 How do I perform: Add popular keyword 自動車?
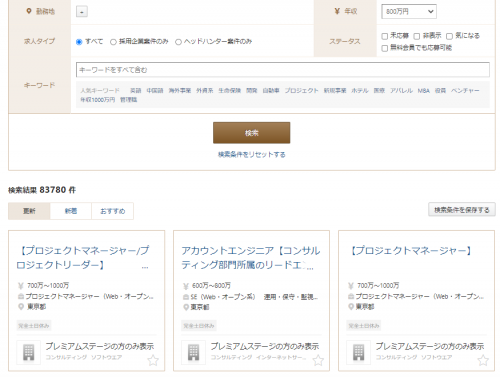coord(271,91)
